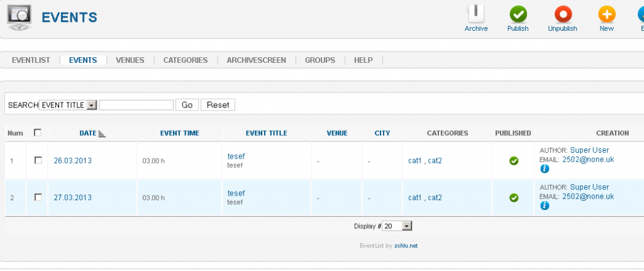Screen dimensions: 644x271
Task: Click the orange New event icon
Action: (606, 14)
